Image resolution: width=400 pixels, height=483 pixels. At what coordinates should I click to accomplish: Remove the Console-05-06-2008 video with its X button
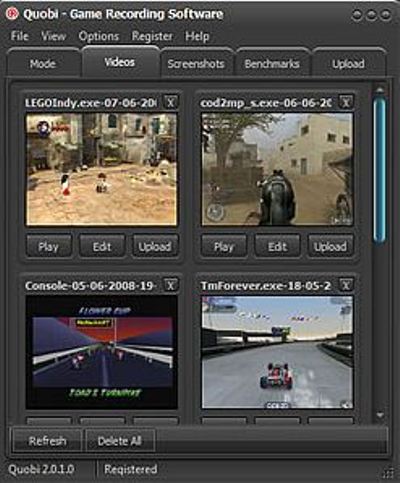pos(171,285)
